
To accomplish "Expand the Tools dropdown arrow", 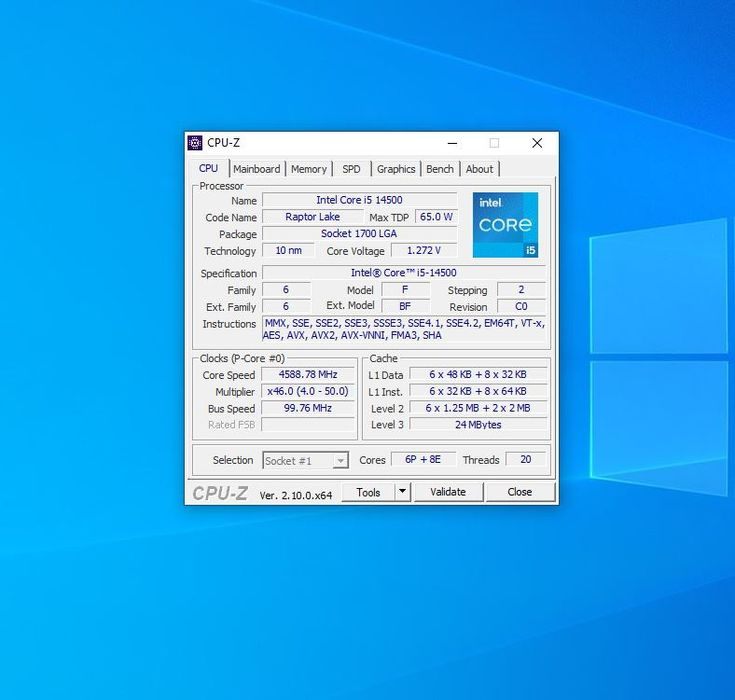I will (402, 492).
